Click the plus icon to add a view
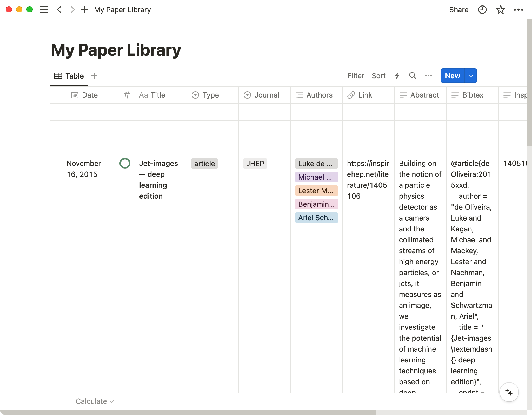 pyautogui.click(x=95, y=76)
